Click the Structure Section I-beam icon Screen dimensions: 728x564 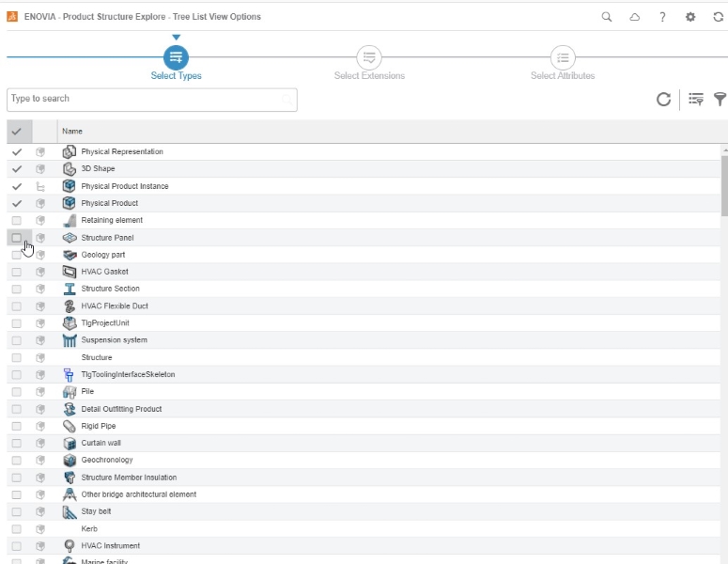tap(70, 289)
